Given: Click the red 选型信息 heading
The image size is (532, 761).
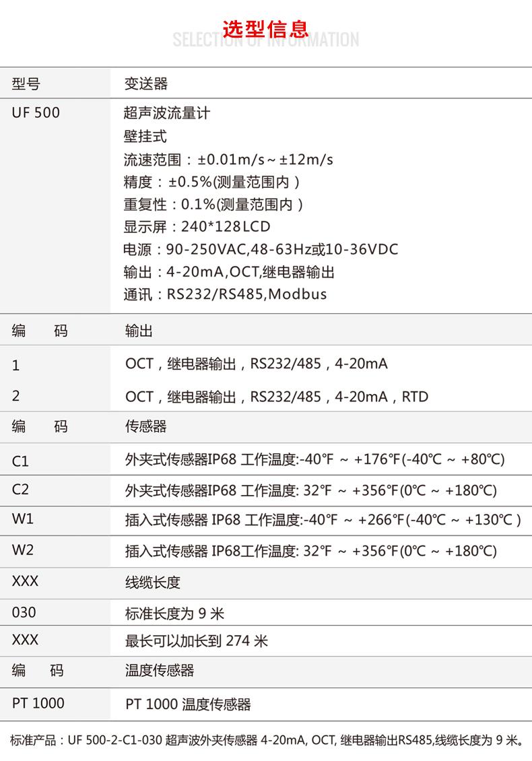Looking at the screenshot, I should pyautogui.click(x=265, y=29).
